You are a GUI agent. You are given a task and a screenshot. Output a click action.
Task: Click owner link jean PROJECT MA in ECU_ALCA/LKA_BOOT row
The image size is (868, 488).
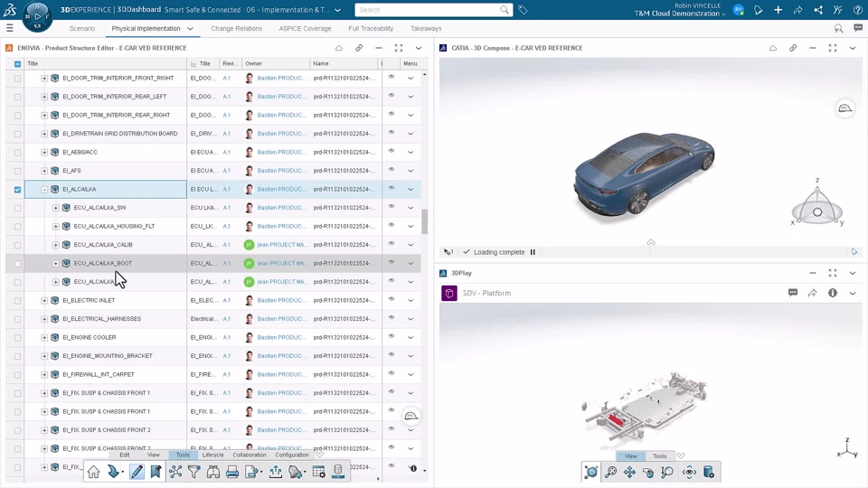tap(282, 263)
